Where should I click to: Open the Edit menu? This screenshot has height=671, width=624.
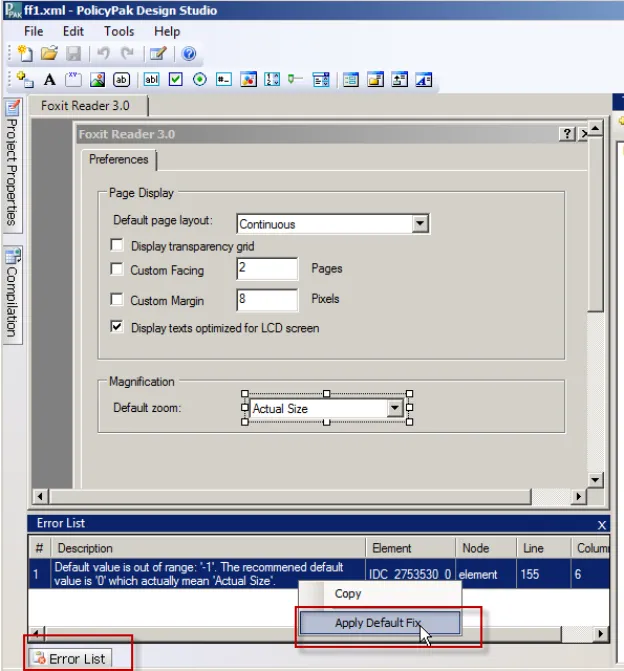coord(73,31)
